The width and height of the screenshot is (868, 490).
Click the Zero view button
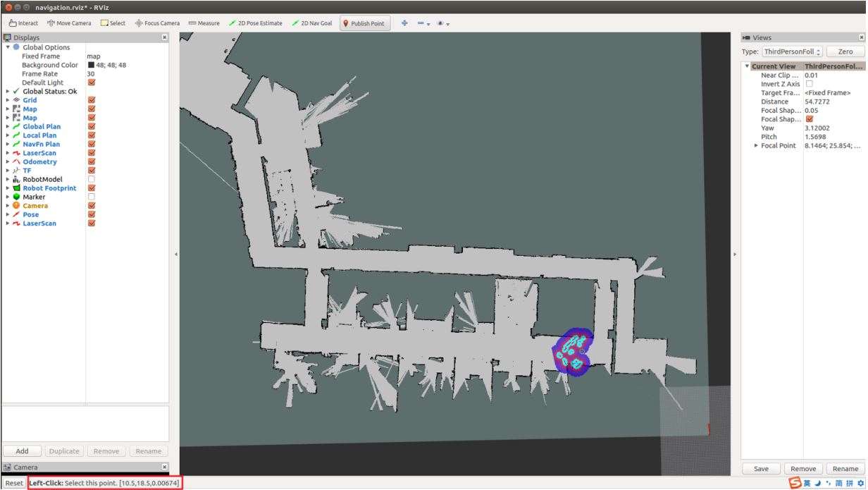(845, 51)
